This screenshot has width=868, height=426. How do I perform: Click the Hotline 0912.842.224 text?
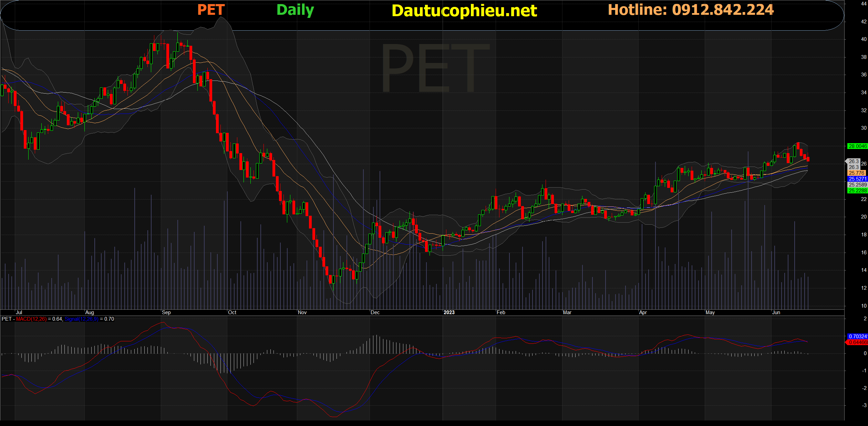pos(691,10)
